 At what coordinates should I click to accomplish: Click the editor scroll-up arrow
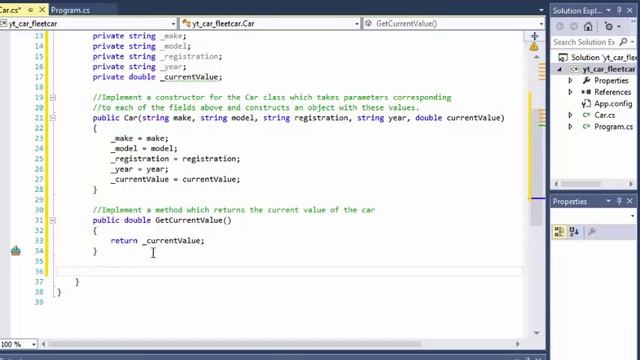click(x=536, y=57)
